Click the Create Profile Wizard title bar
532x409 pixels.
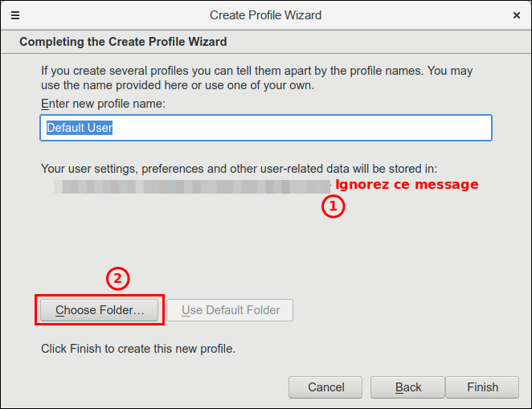265,15
